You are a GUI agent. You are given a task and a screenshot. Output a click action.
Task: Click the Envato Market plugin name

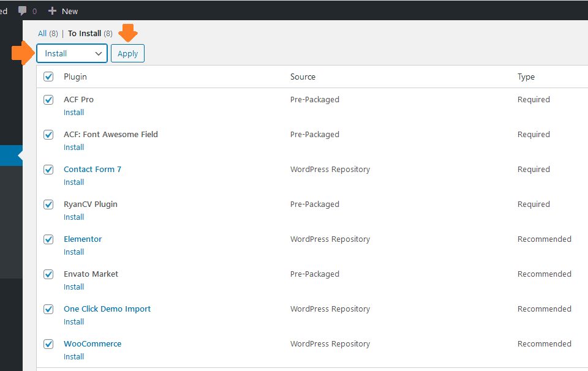[91, 274]
